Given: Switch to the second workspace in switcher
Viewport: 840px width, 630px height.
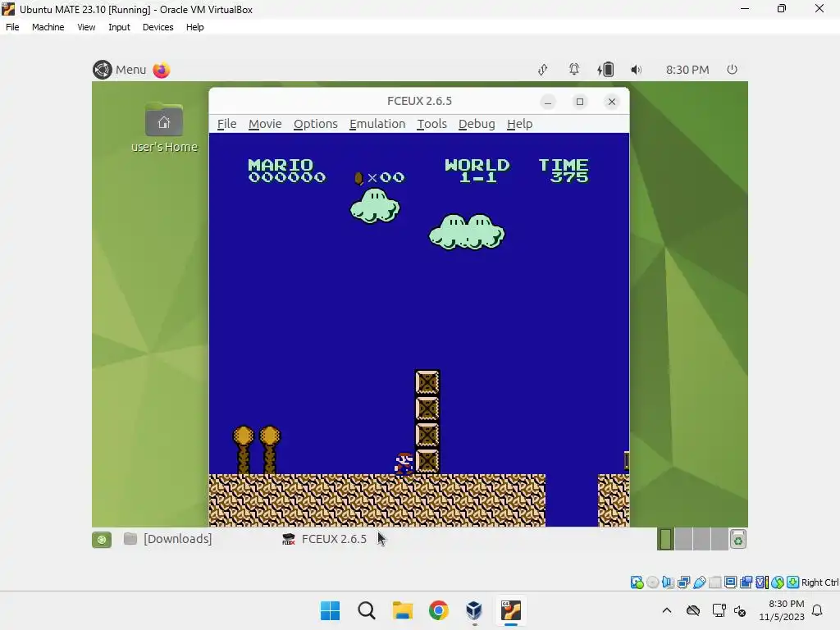Looking at the screenshot, I should [x=683, y=539].
